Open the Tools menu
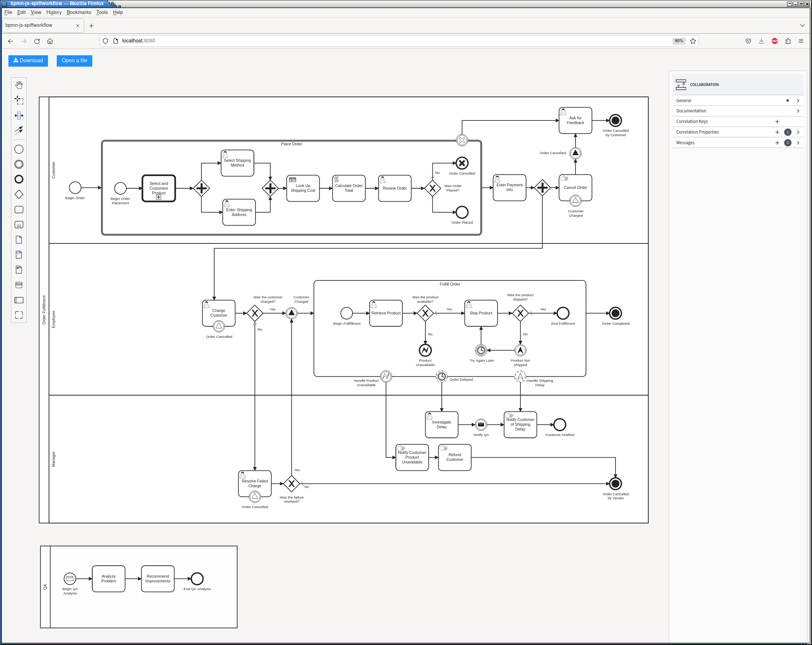Viewport: 812px width, 645px height. click(x=102, y=12)
